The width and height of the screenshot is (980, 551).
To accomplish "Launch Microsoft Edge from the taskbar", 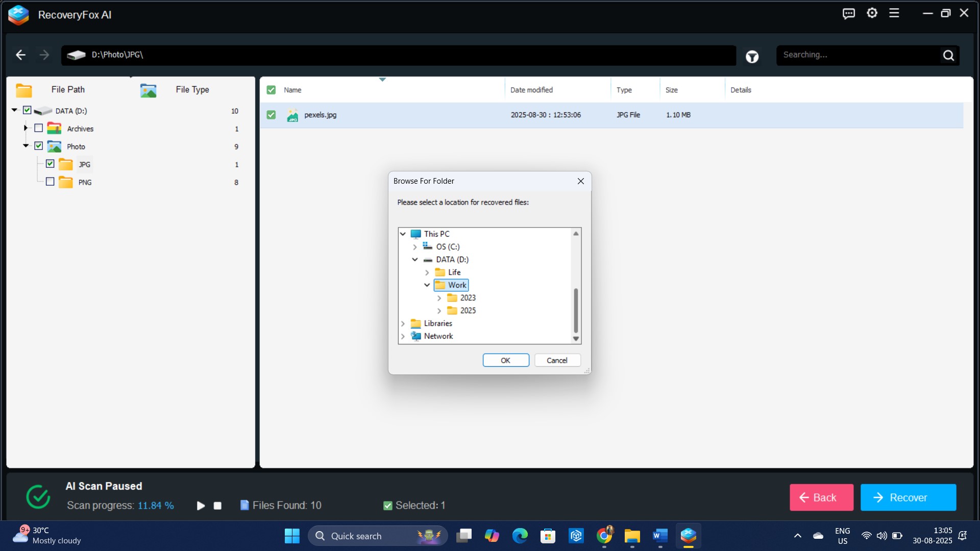I will tap(520, 536).
